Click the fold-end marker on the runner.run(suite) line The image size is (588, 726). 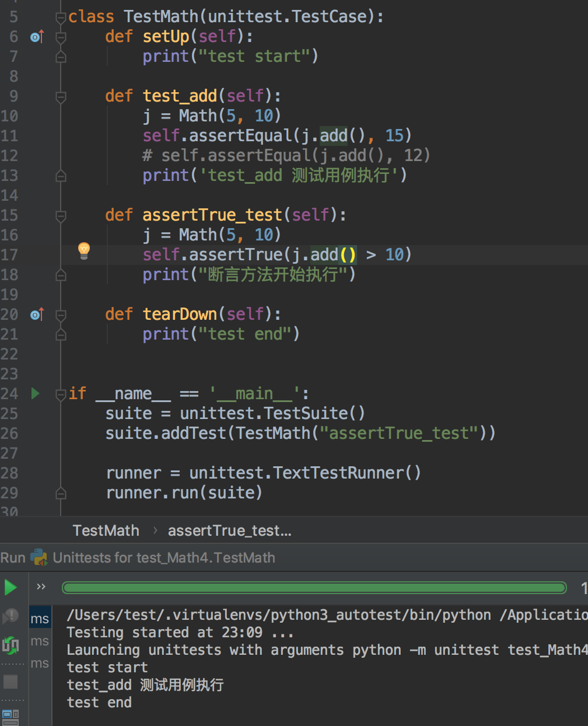[x=61, y=494]
